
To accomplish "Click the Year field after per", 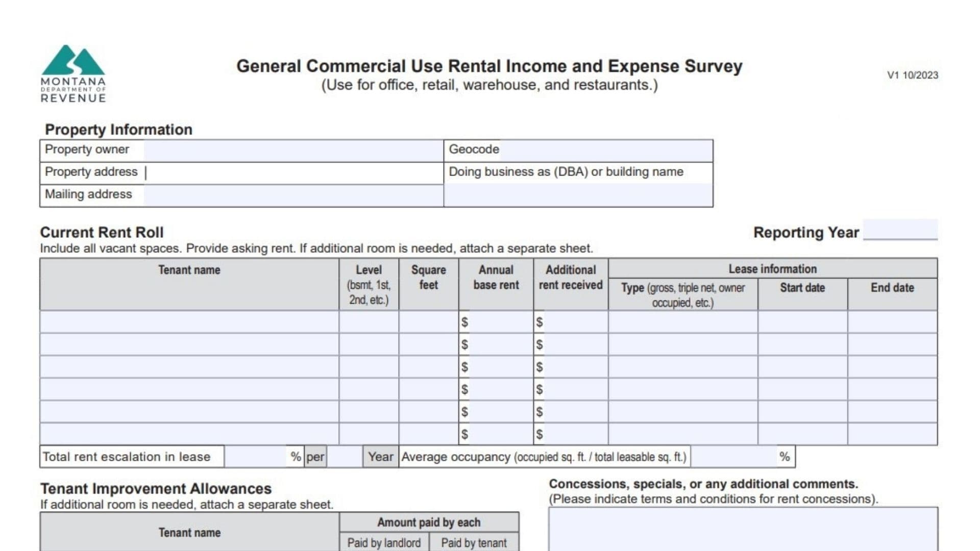I will coord(345,457).
